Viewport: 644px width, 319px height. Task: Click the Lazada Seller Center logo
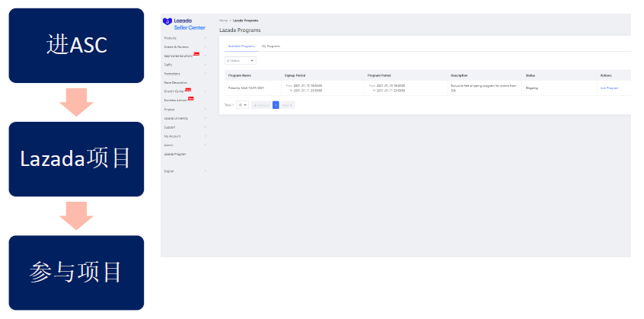(x=180, y=24)
